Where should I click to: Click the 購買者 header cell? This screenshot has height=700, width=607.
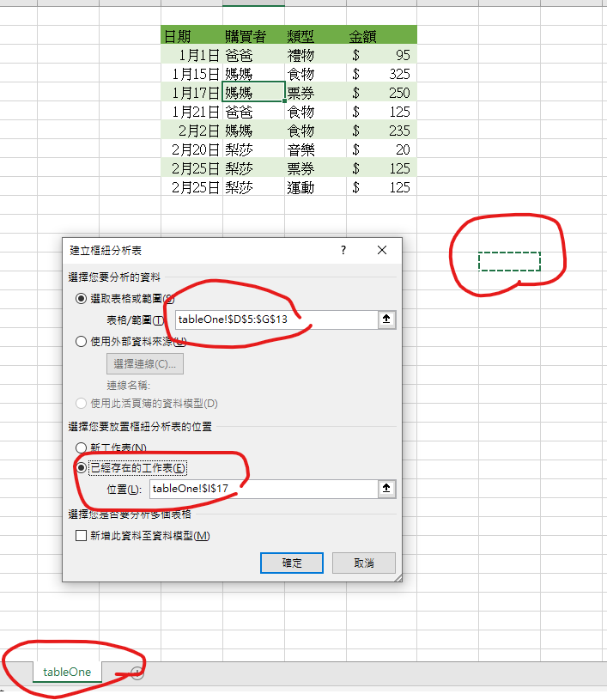pos(253,35)
